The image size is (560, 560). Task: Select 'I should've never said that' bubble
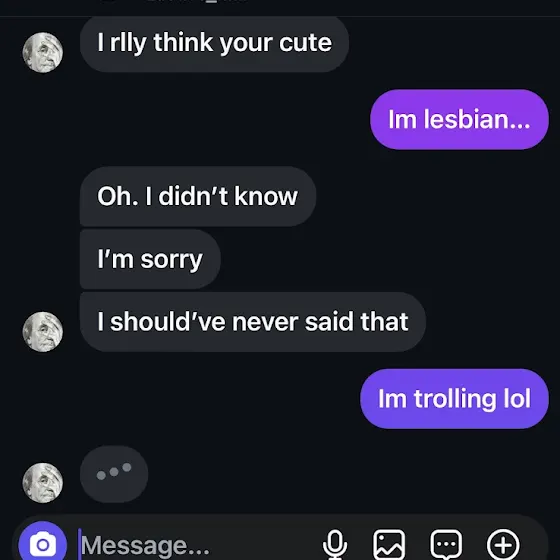253,322
